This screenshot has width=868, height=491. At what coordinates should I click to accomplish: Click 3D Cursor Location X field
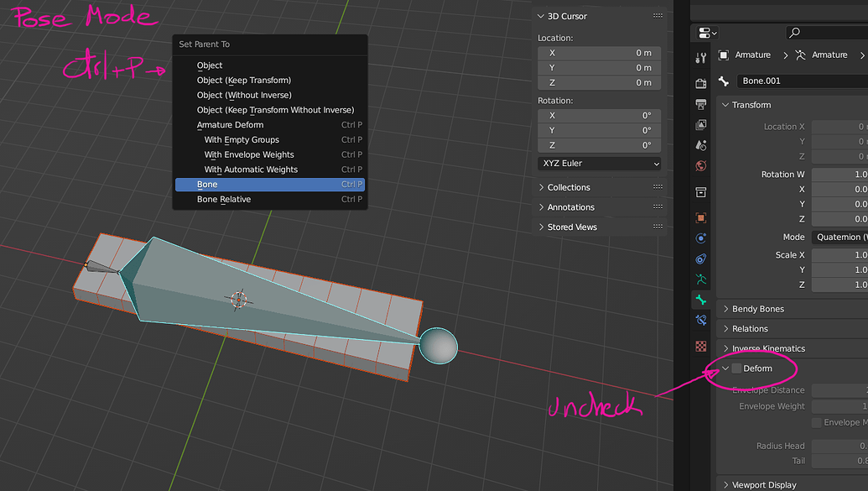600,53
